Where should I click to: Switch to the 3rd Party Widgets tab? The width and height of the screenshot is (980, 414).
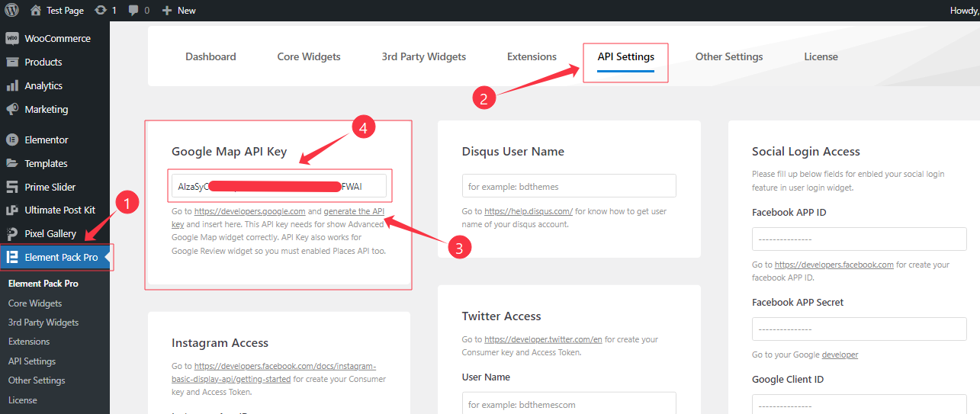tap(423, 56)
